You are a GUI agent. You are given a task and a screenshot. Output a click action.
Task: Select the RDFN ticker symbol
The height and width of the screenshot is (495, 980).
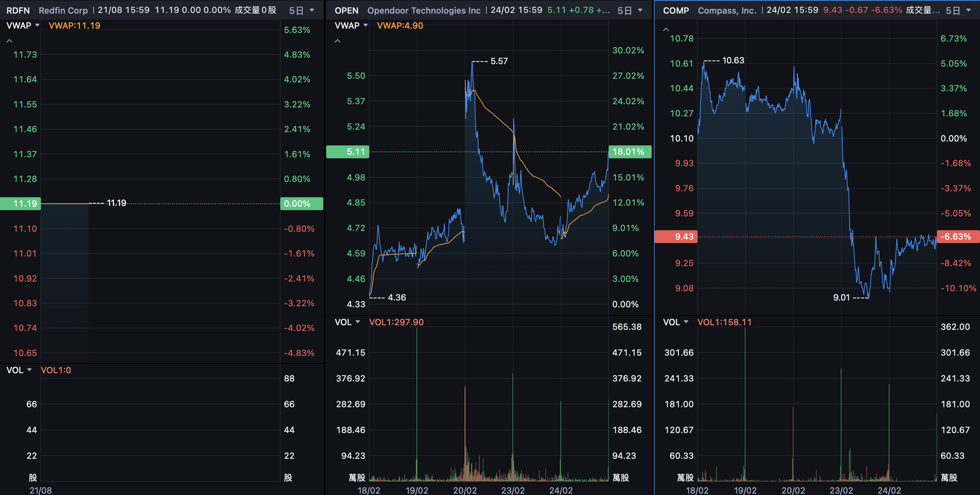[18, 10]
